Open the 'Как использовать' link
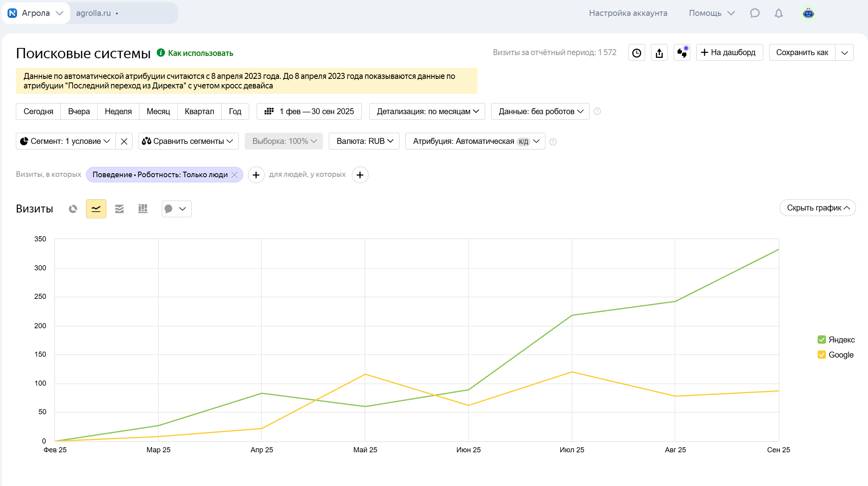This screenshot has height=486, width=868. point(200,53)
